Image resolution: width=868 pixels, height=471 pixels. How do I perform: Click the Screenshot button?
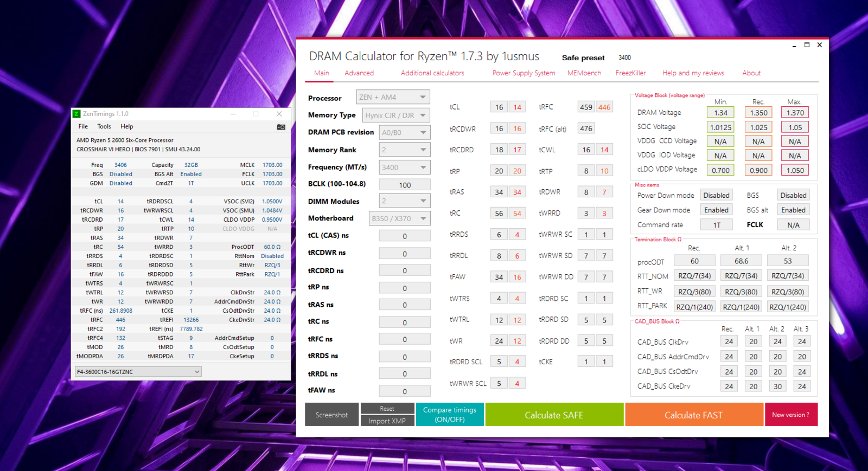pyautogui.click(x=331, y=415)
